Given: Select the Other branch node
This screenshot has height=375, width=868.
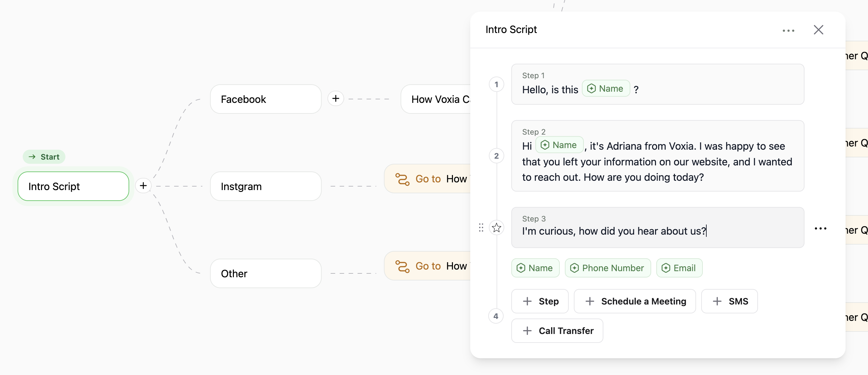Looking at the screenshot, I should coord(266,273).
